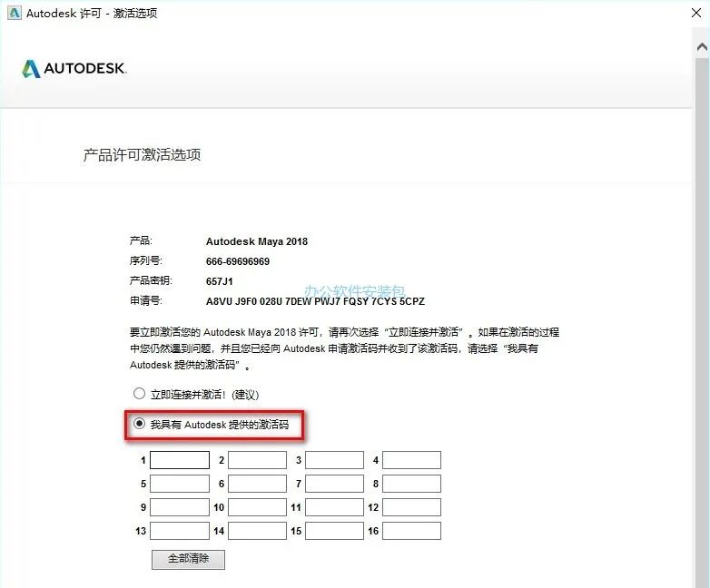
Task: Focus activation code field 14
Action: click(257, 531)
